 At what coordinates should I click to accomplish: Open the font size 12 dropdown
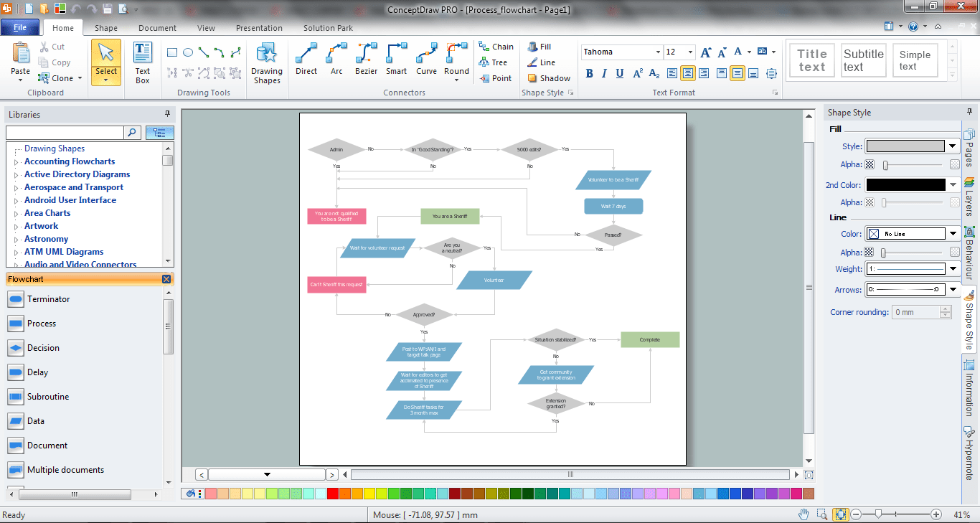pyautogui.click(x=689, y=52)
